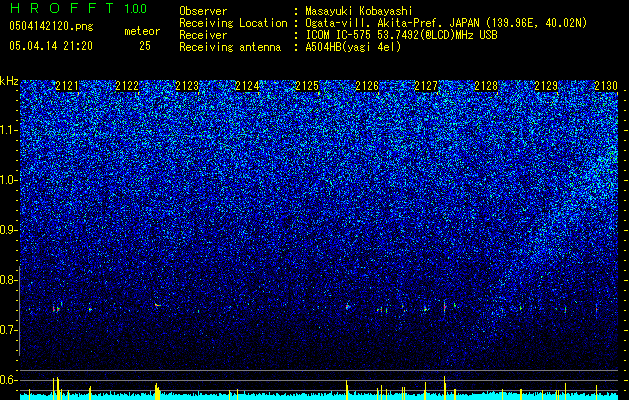Click the meteor count 25

point(145,46)
